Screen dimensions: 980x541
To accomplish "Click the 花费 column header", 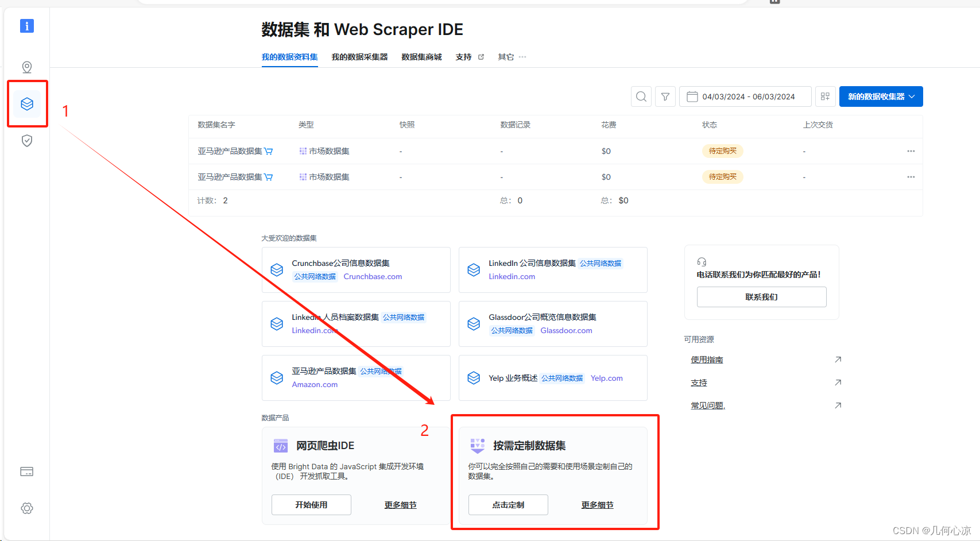I will (x=609, y=125).
